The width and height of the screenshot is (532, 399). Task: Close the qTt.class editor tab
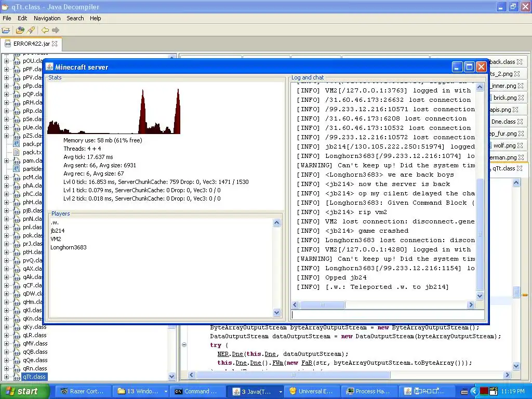[x=520, y=168]
